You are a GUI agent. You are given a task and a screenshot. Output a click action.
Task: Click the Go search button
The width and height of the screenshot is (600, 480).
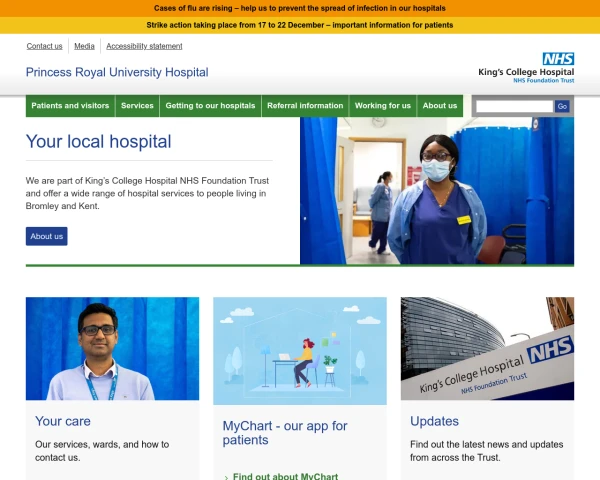(x=562, y=106)
